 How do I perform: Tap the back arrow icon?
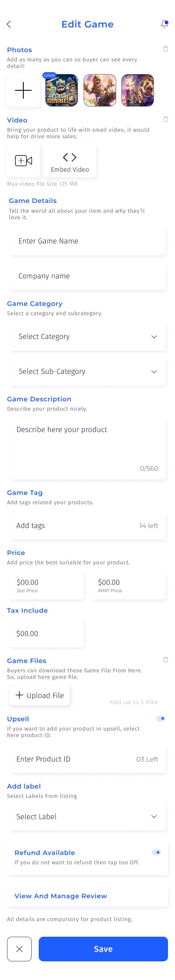pyautogui.click(x=9, y=24)
